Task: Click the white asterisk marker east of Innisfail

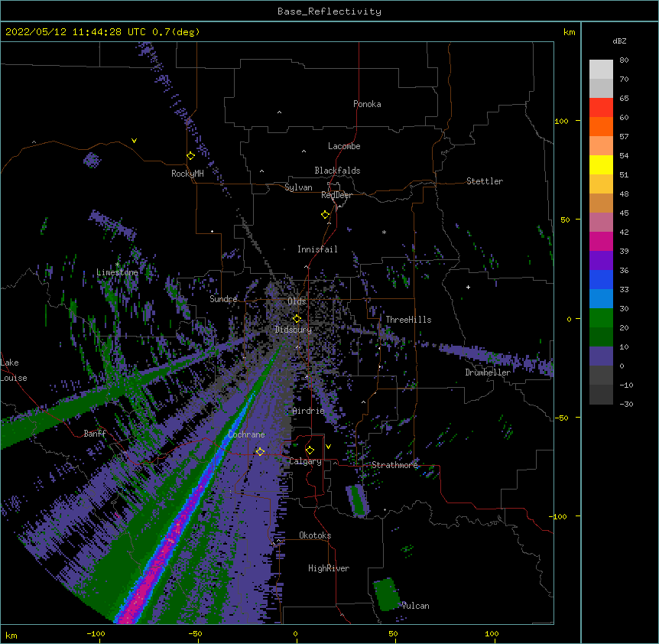Action: pyautogui.click(x=384, y=232)
